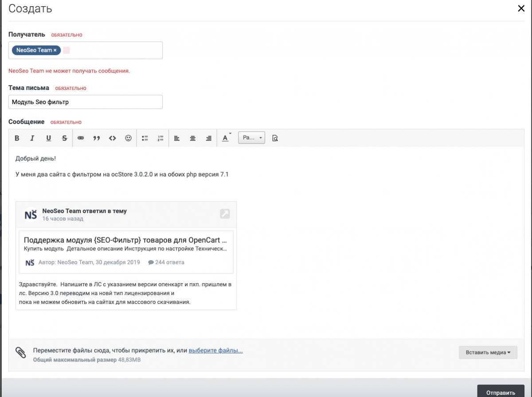Click 'NeoSeo Team ответил в тему' heading
The image size is (532, 397).
tap(85, 211)
